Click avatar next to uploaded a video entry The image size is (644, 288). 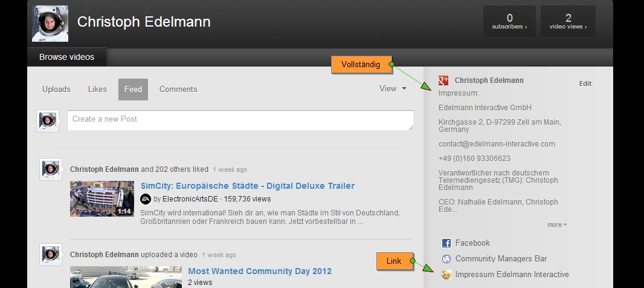click(51, 255)
